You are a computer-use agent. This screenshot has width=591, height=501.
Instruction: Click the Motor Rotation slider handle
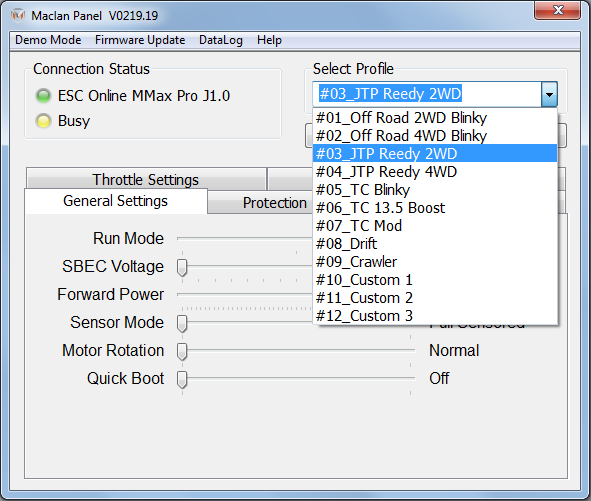pos(182,351)
